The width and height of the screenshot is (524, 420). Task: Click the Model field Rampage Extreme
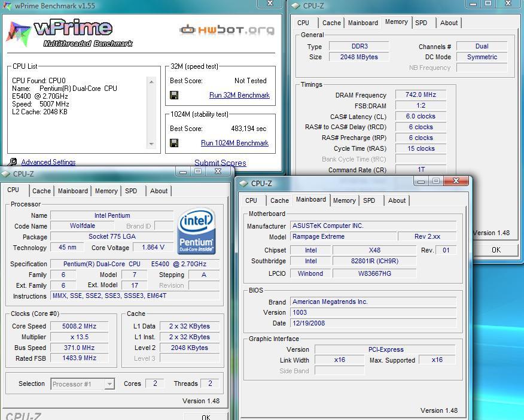[343, 236]
